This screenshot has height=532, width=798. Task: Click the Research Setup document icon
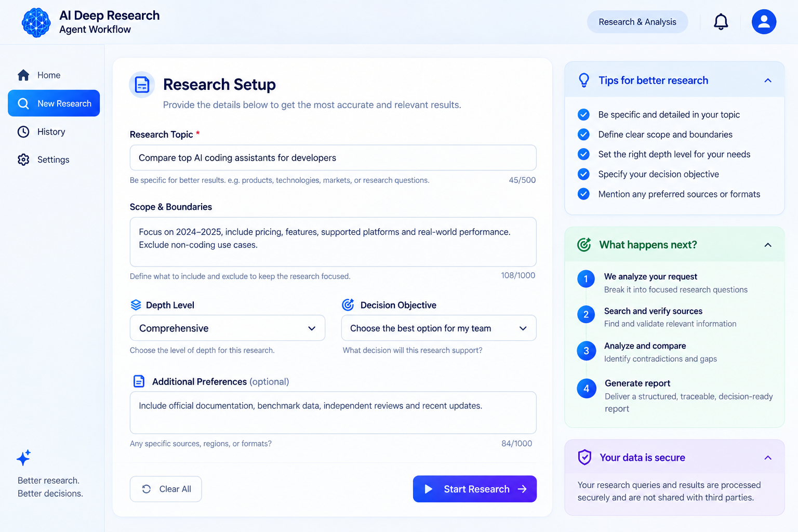(142, 85)
